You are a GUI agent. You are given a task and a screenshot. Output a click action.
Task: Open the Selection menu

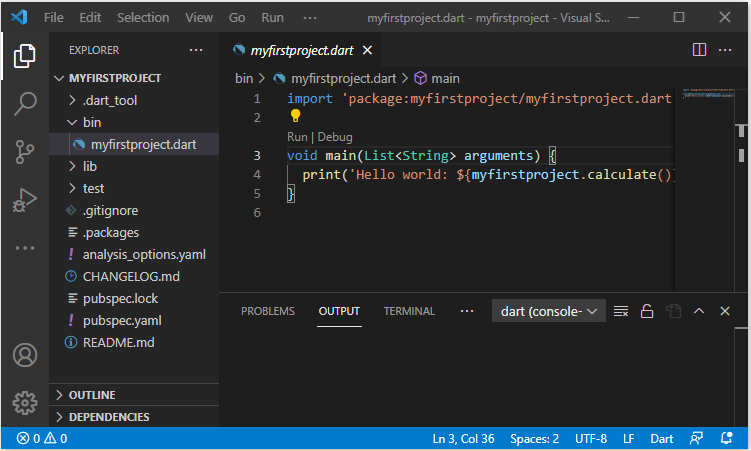(143, 18)
